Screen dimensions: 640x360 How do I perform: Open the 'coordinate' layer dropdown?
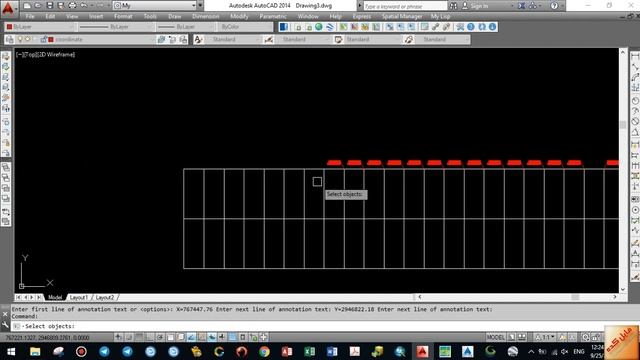point(87,40)
